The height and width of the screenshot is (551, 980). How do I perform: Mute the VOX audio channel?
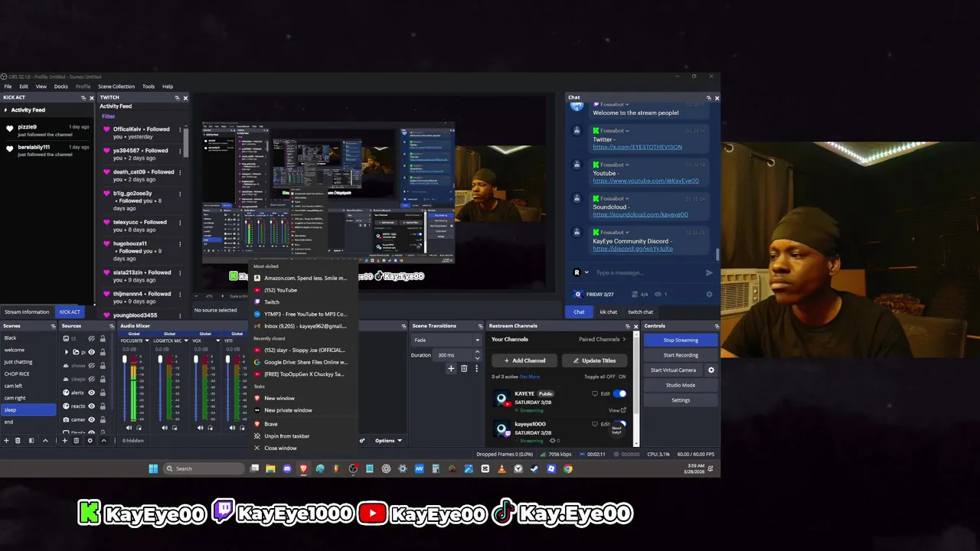200,428
